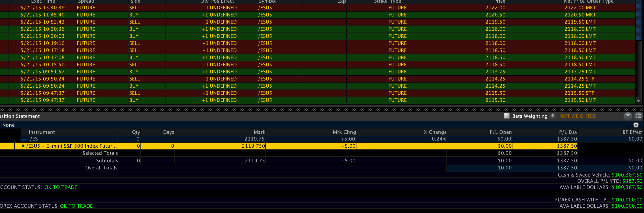644x213 pixels.
Task: Click exec time 5/21/15 10:17:08
Action: (x=42, y=58)
